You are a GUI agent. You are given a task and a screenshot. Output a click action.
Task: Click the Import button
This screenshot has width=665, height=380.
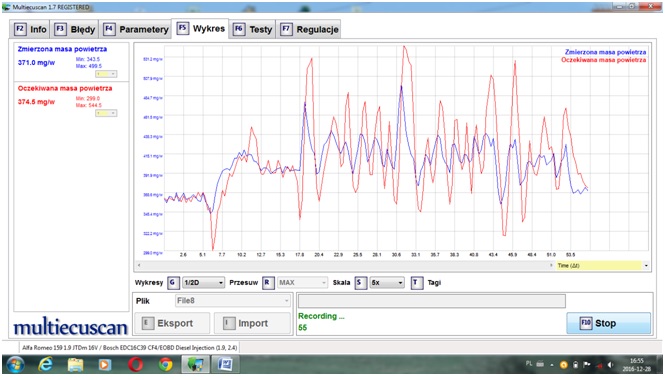click(252, 323)
